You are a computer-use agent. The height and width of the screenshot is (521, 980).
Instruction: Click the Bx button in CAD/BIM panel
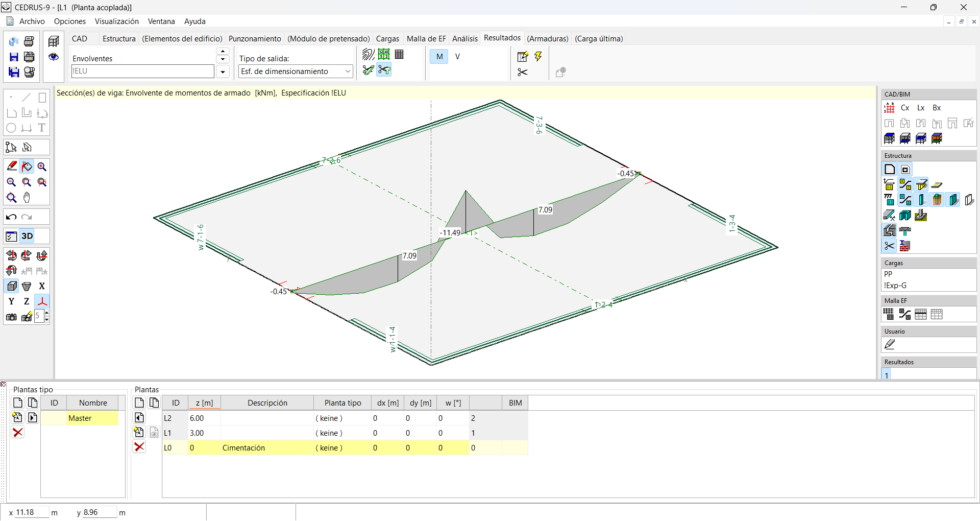click(x=937, y=108)
